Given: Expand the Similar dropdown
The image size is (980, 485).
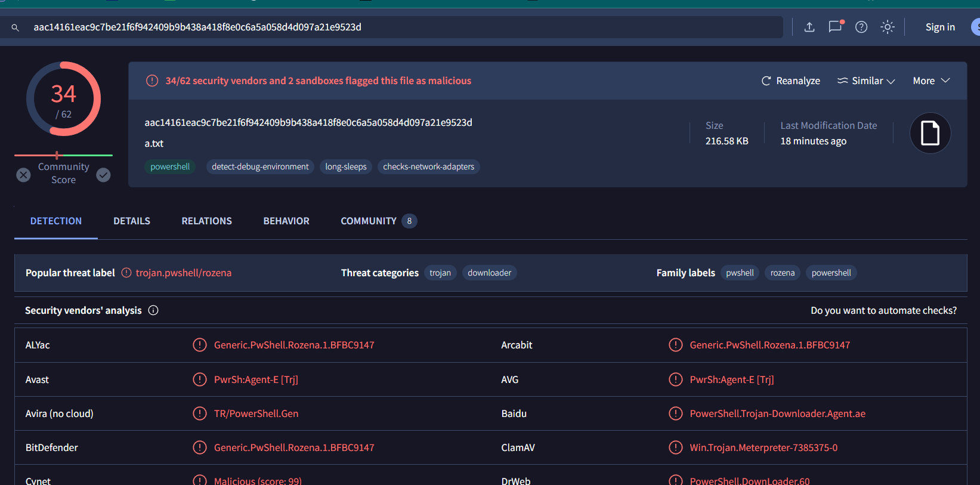Looking at the screenshot, I should pos(866,81).
